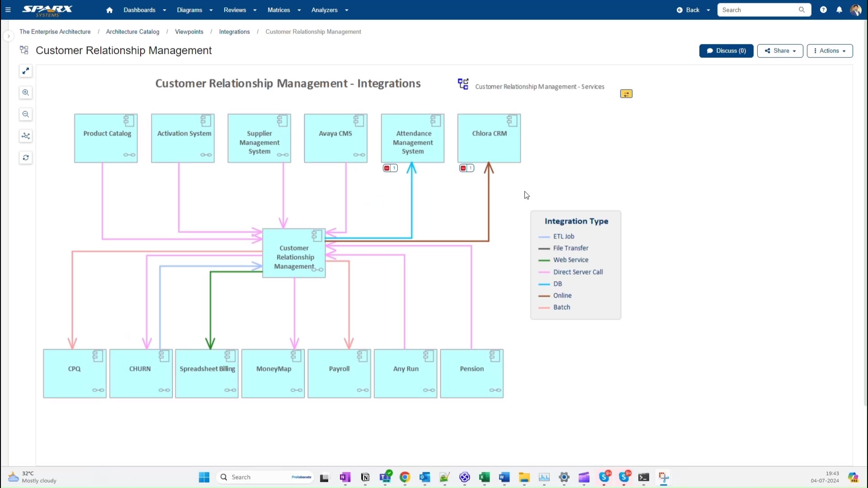
Task: Open the relationship graph view icon
Action: [x=26, y=136]
